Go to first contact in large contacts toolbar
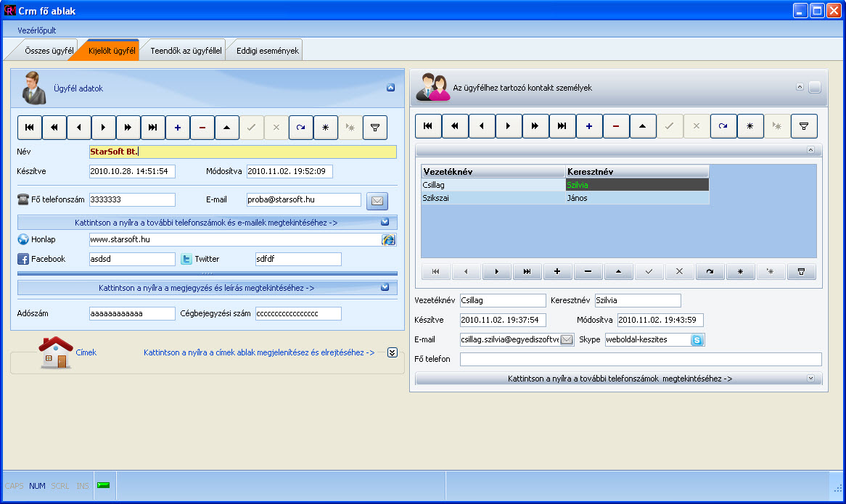The height and width of the screenshot is (504, 846). coord(428,126)
